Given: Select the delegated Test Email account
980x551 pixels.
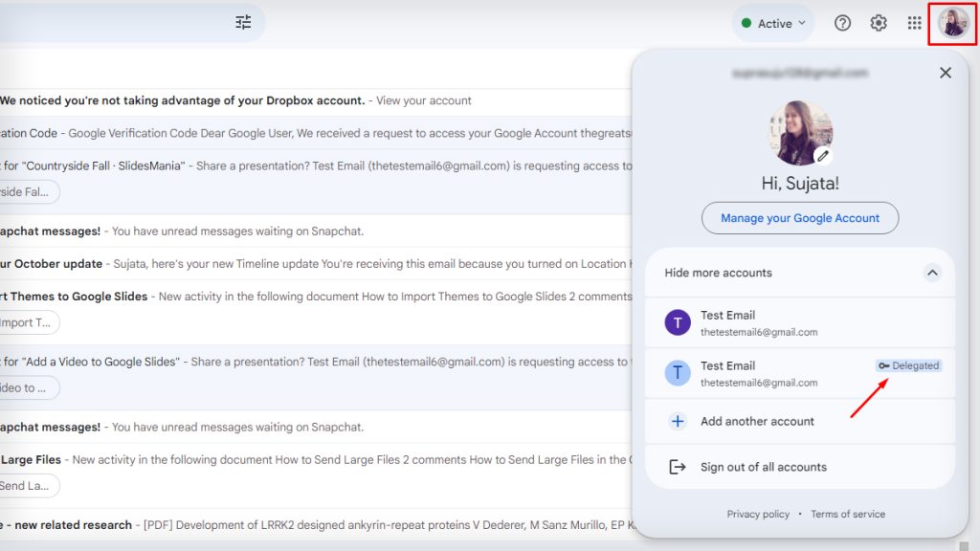Looking at the screenshot, I should pyautogui.click(x=756, y=373).
